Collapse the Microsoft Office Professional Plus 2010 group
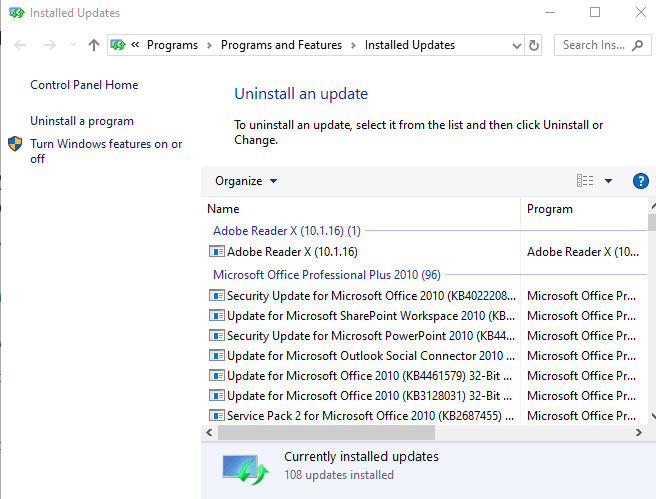Viewport: 656px width, 499px height. (326, 274)
